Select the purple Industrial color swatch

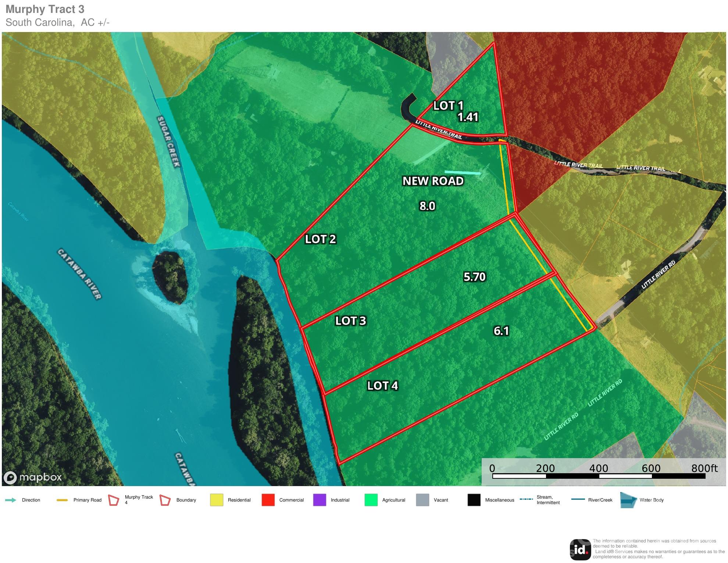320,500
